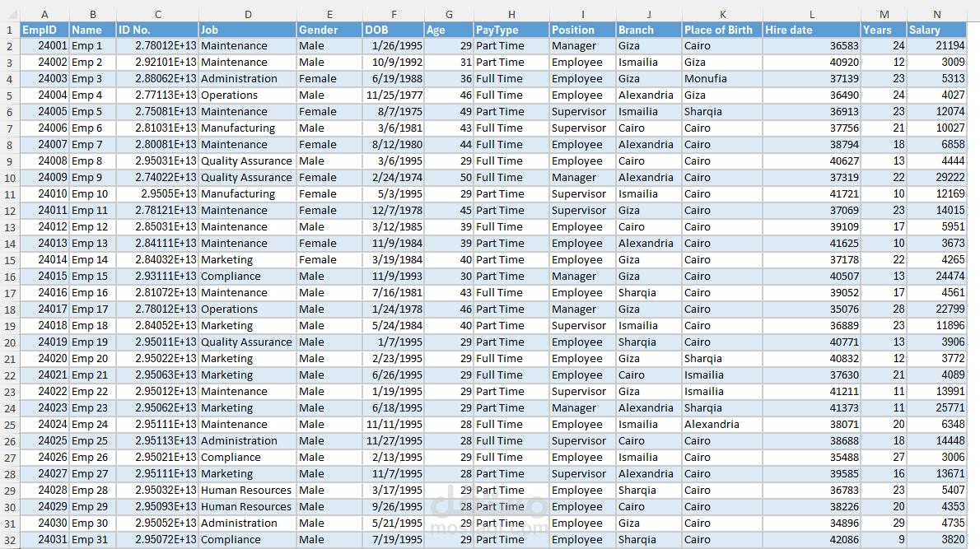Click the Salary header cell
The width and height of the screenshot is (980, 549).
[x=937, y=30]
